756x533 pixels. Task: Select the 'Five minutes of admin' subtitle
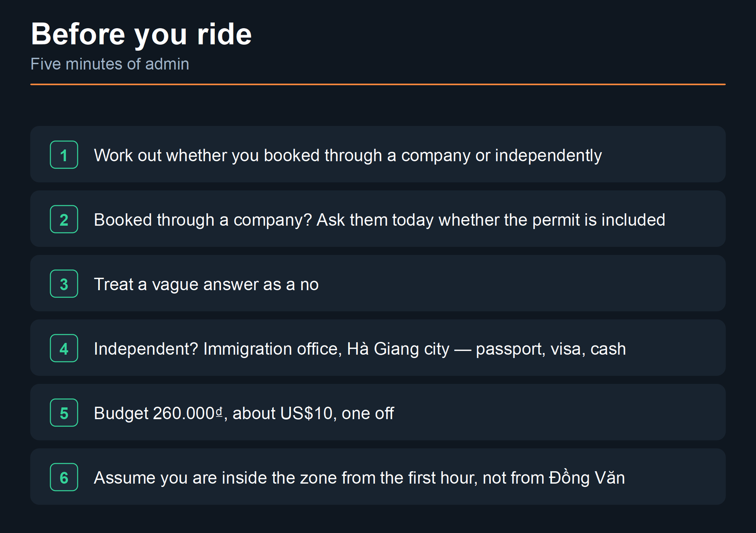pyautogui.click(x=110, y=64)
